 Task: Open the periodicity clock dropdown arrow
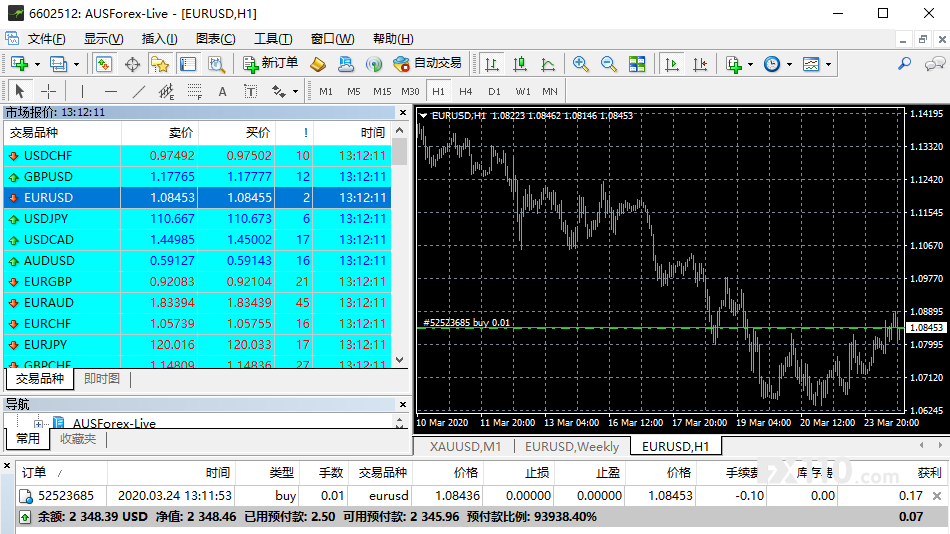[x=789, y=64]
